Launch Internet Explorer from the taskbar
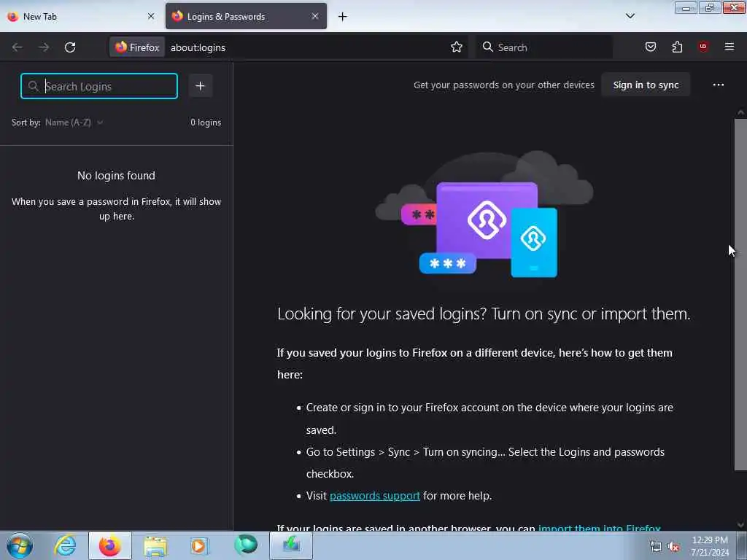 [x=65, y=545]
